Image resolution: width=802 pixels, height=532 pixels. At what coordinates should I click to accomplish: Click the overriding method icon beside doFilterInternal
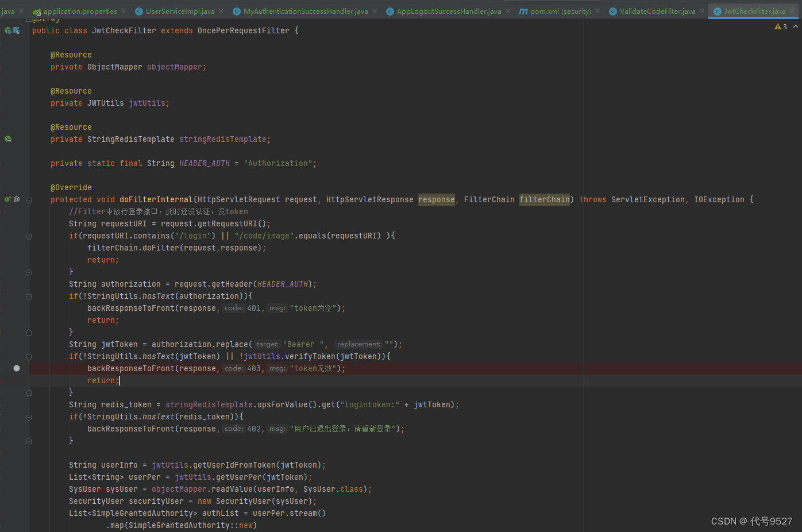[x=7, y=199]
